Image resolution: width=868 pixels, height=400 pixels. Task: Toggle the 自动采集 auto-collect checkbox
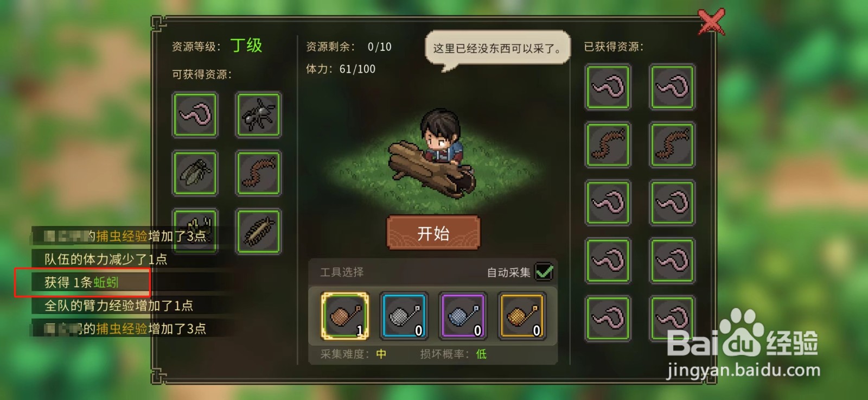(544, 271)
